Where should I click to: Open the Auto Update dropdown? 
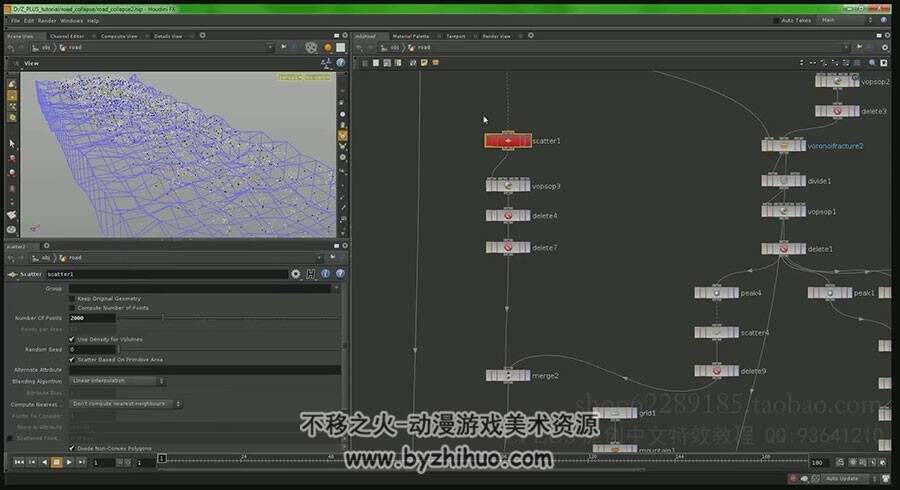pos(850,479)
